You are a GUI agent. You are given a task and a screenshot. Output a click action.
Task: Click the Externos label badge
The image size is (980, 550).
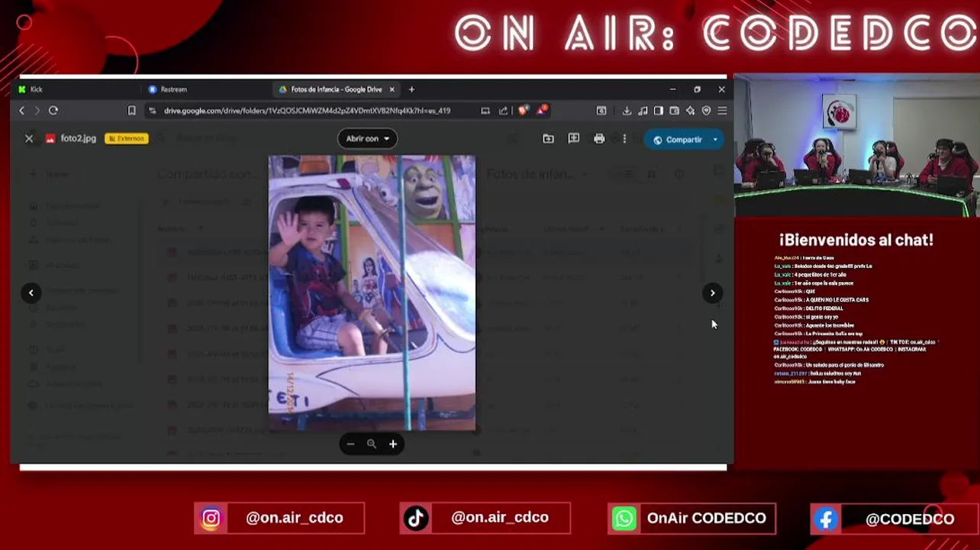[127, 139]
